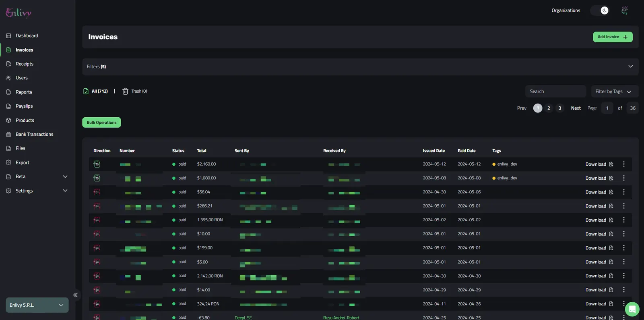
Task: Click the Total column header
Action: (202, 151)
